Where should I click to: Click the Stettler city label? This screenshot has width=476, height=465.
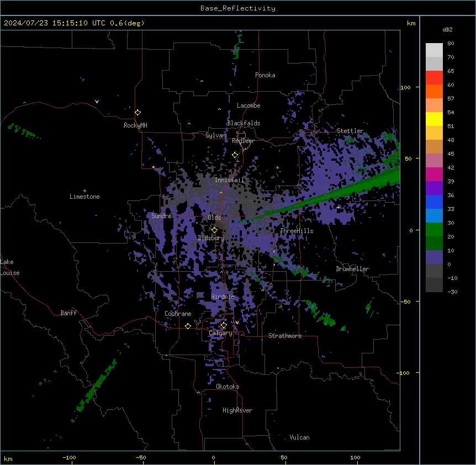coord(350,131)
